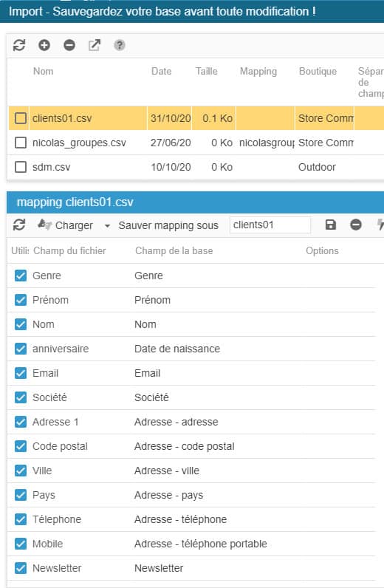Refresh the import file list

pyautogui.click(x=19, y=45)
